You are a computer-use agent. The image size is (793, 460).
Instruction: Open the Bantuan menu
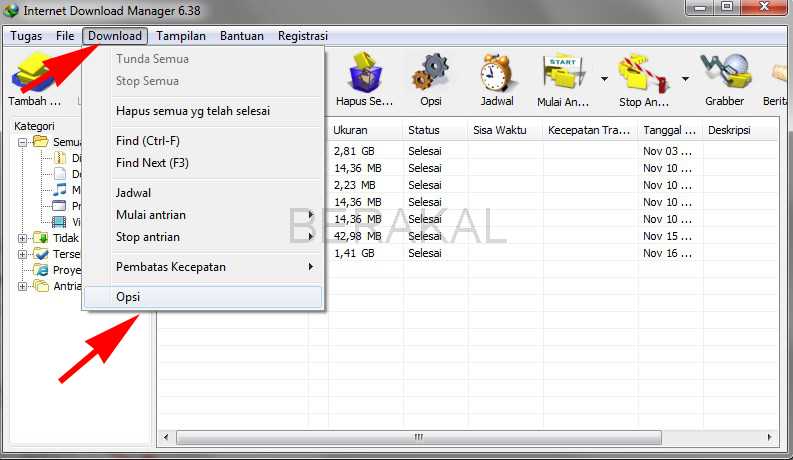(241, 36)
